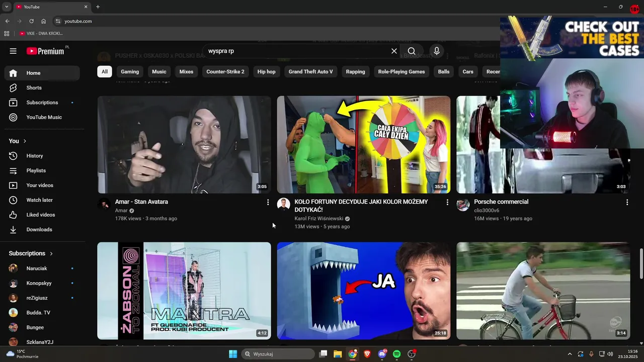Open the Naruciak channel subscription
Image resolution: width=644 pixels, height=362 pixels.
(x=42, y=268)
